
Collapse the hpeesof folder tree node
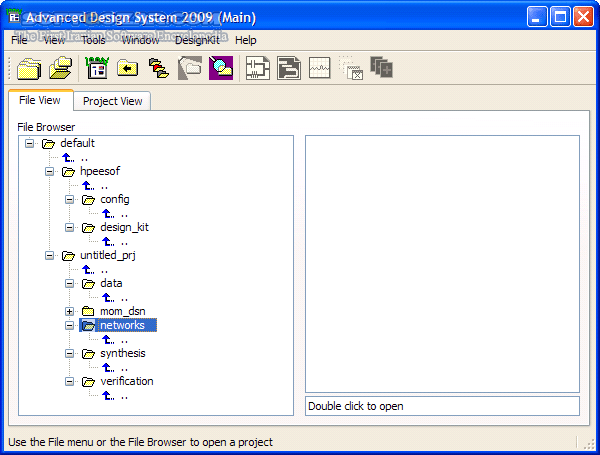[50, 171]
